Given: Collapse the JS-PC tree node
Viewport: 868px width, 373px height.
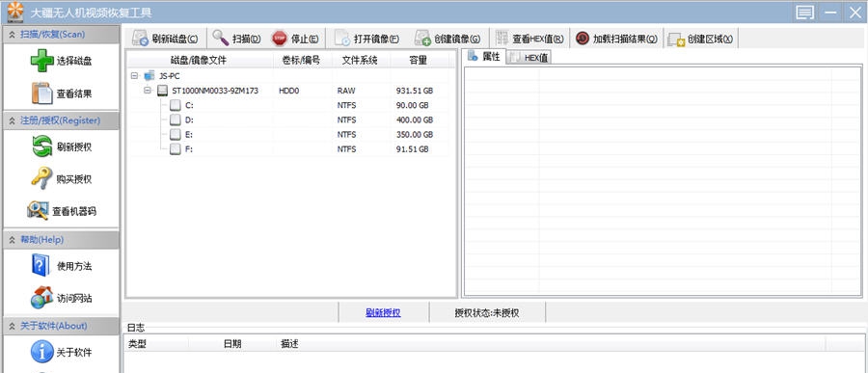Looking at the screenshot, I should pos(134,76).
